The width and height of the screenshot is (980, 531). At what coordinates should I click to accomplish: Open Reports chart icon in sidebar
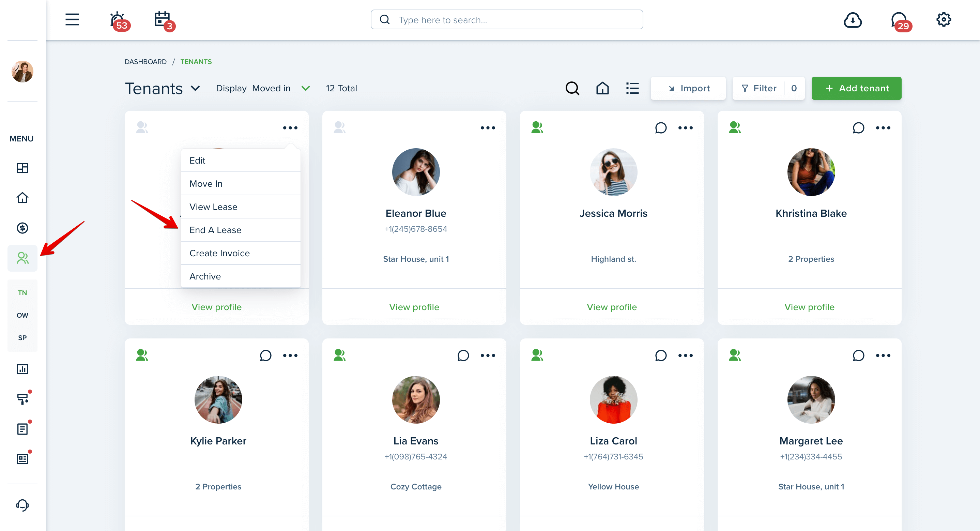[x=22, y=369]
